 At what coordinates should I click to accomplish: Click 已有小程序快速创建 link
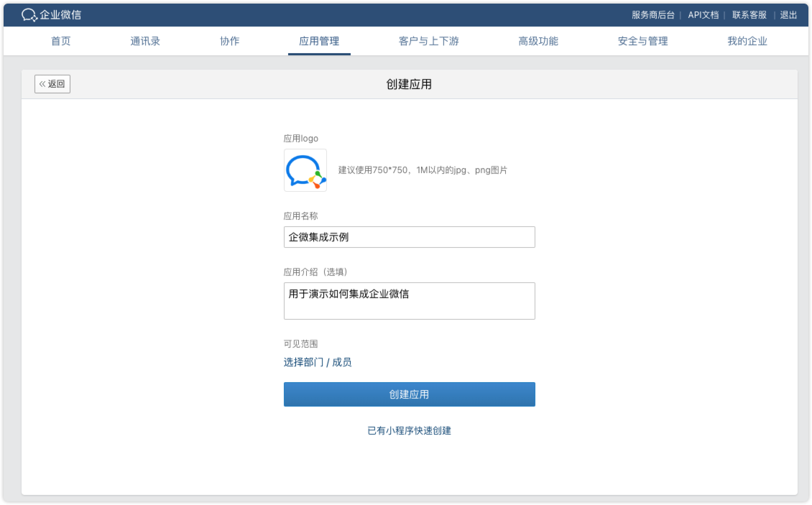(409, 431)
